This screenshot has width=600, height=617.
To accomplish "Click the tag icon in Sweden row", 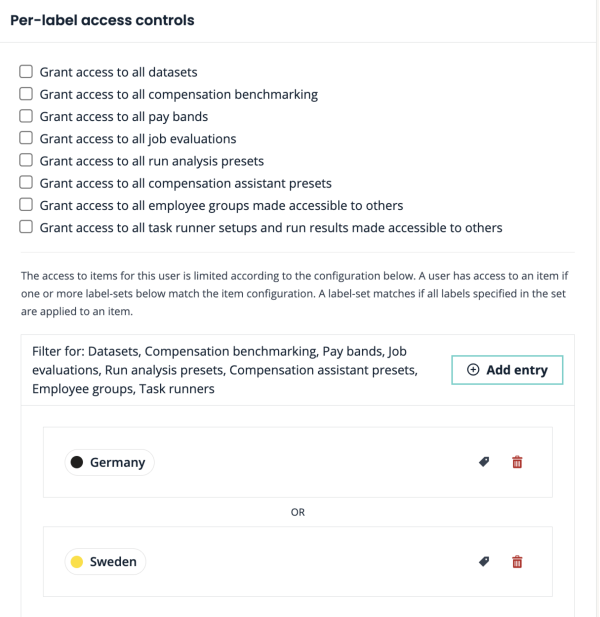I will pyautogui.click(x=484, y=562).
